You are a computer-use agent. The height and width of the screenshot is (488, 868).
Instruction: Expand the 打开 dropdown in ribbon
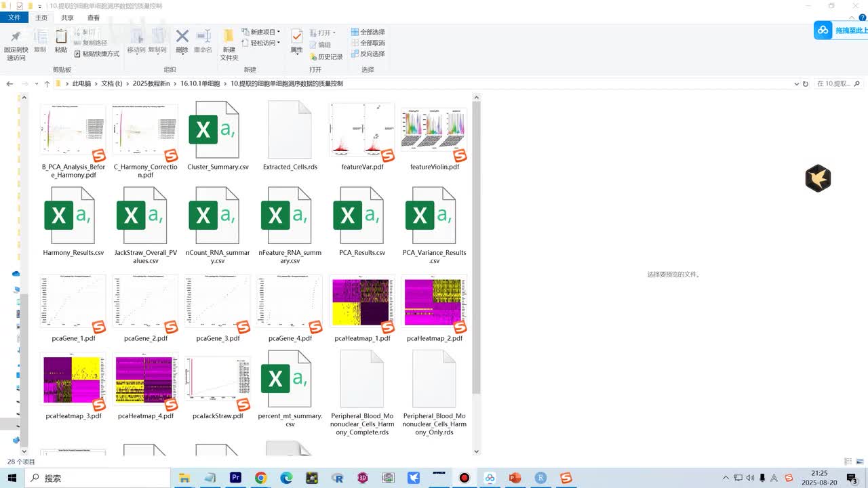click(323, 33)
